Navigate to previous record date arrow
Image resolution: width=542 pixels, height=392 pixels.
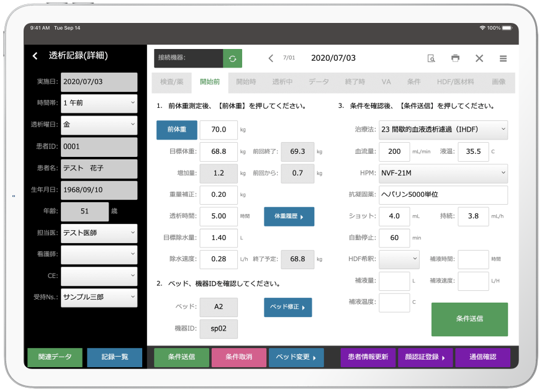coord(271,58)
